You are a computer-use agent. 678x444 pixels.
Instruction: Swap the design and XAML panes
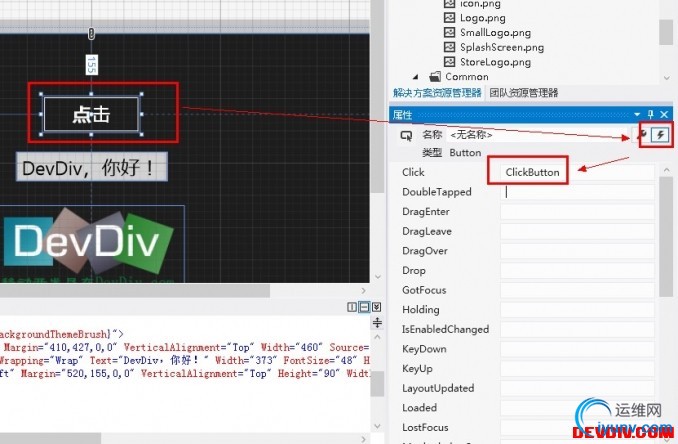[x=377, y=323]
